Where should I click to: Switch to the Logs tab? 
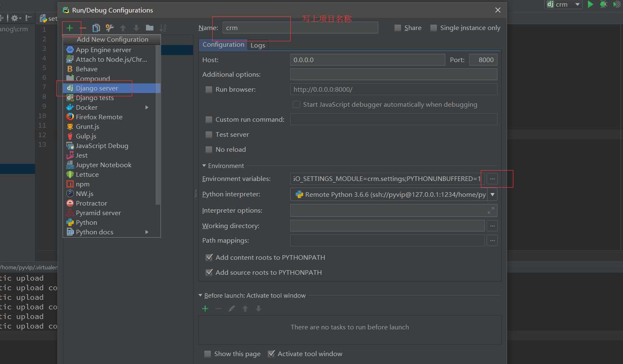pos(258,45)
